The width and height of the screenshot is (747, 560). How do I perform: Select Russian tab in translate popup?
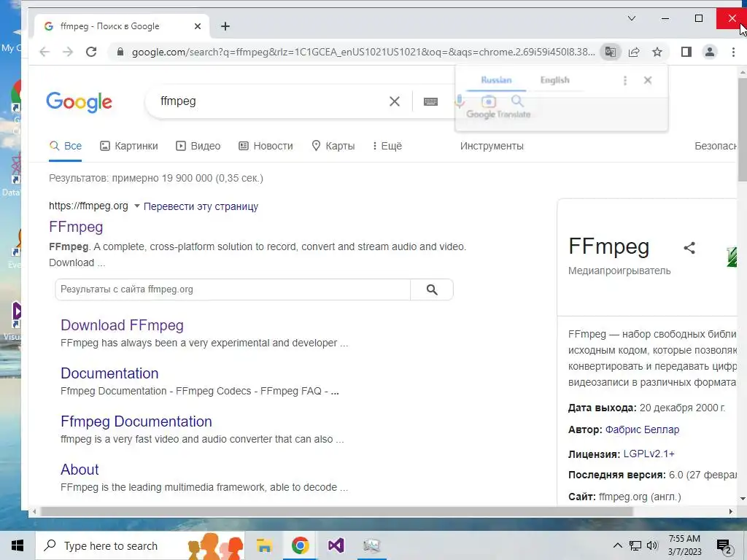coord(496,80)
